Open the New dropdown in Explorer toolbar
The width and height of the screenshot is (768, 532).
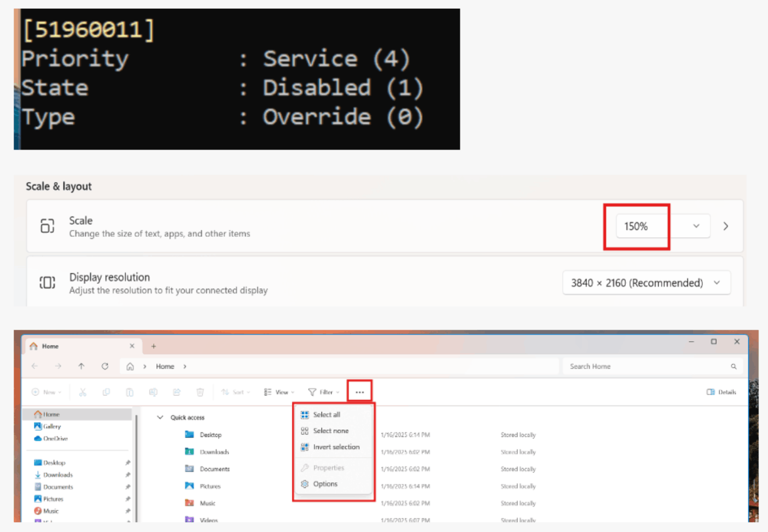click(46, 392)
